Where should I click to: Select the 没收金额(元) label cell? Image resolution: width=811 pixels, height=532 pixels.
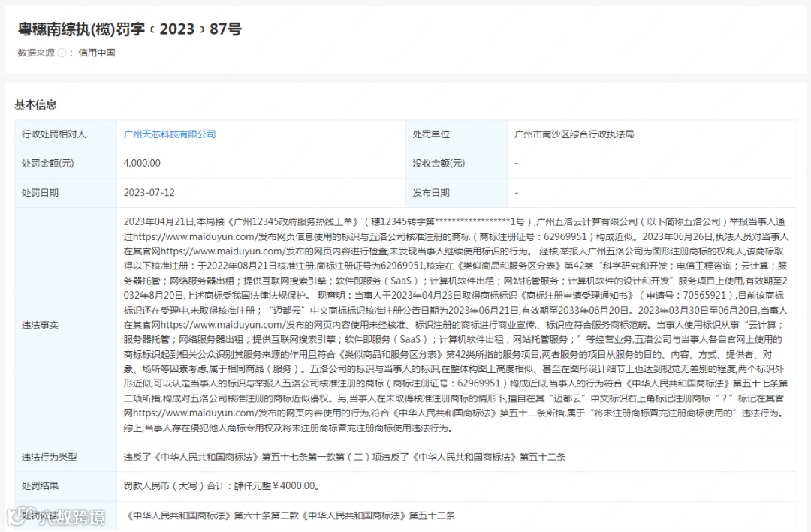click(x=457, y=164)
